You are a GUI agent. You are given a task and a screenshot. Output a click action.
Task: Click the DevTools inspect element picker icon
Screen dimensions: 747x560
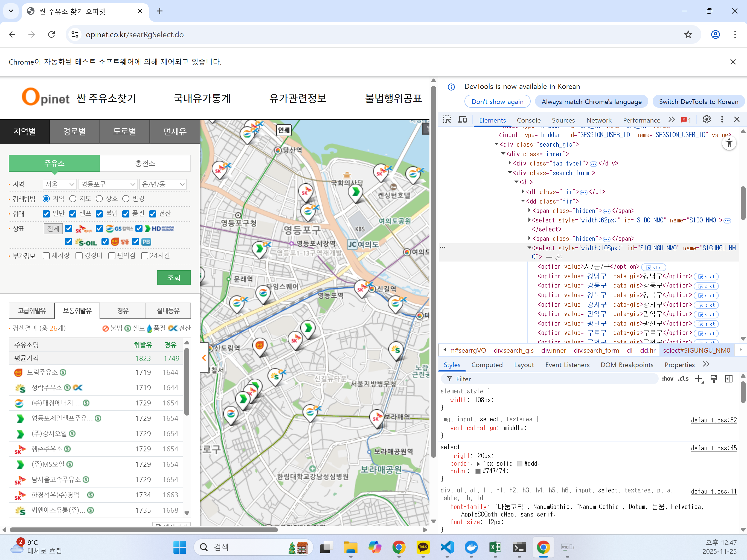(x=447, y=120)
